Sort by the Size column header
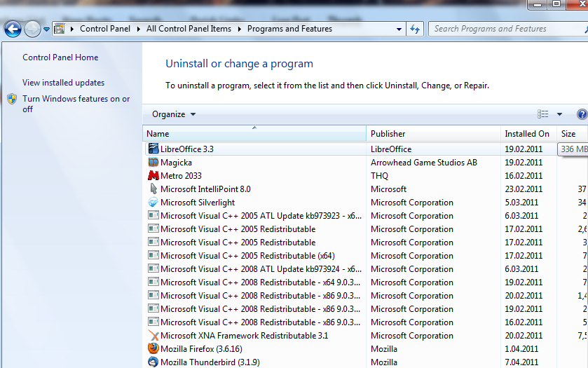The image size is (588, 368). (x=573, y=134)
